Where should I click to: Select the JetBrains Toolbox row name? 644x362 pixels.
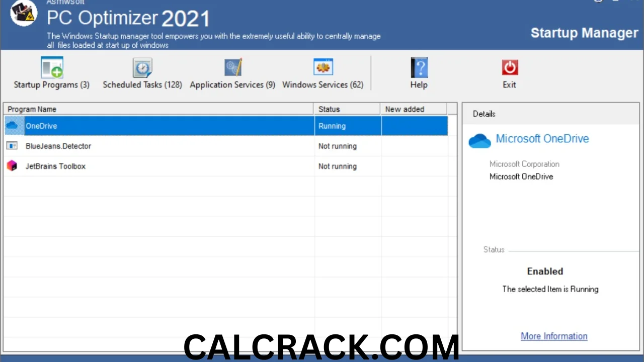[55, 166]
